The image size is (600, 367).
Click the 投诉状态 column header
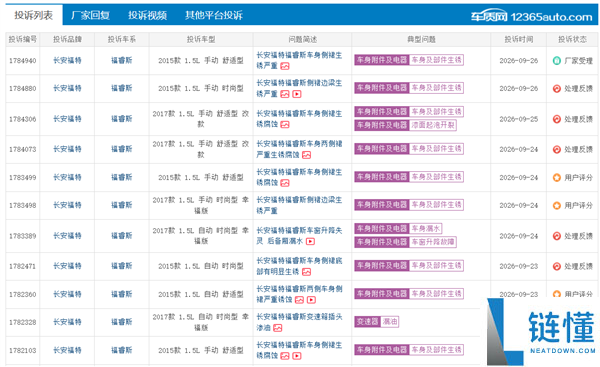[572, 39]
